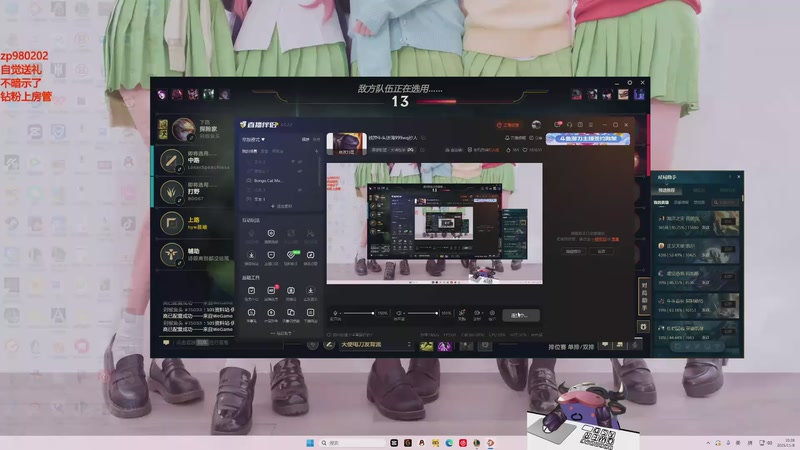Change the first summoner spell icon
Image resolution: width=800 pixels, height=450 pixels.
click(x=427, y=346)
